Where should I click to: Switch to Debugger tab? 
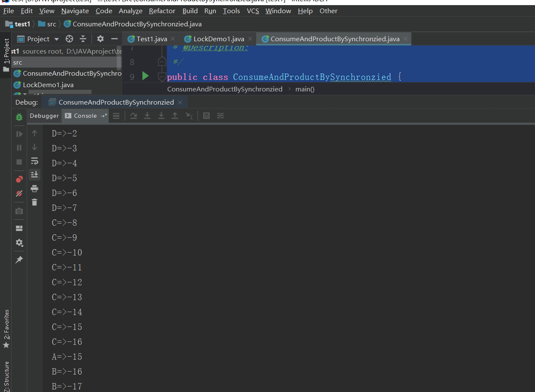coord(44,116)
